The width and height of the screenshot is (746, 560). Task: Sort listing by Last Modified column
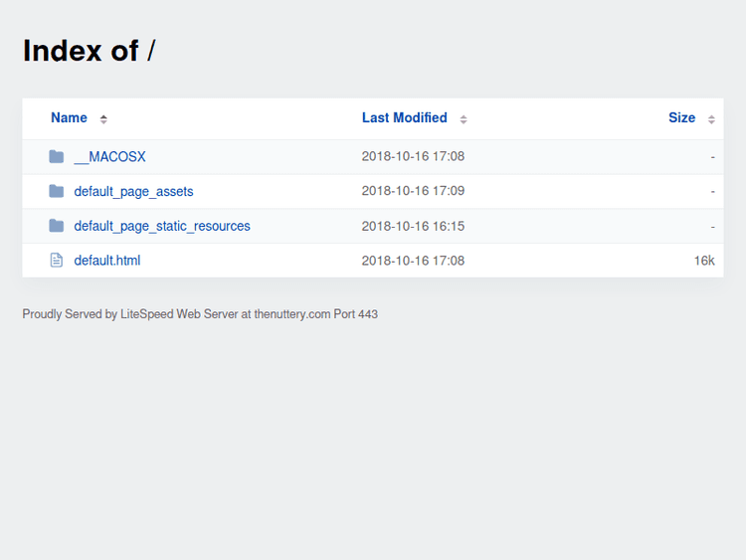[x=404, y=117]
